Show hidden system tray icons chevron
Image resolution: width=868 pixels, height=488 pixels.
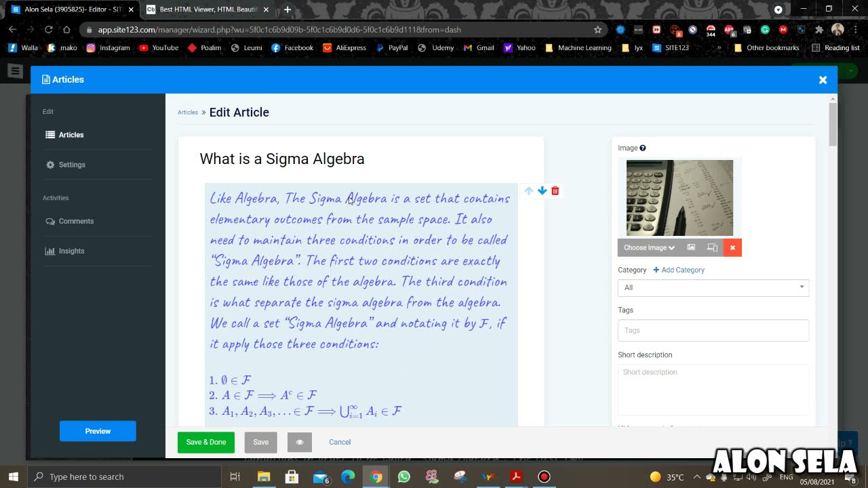[x=696, y=477]
